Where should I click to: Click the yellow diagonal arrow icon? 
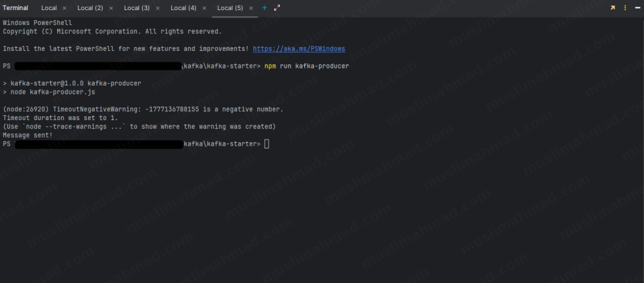612,8
